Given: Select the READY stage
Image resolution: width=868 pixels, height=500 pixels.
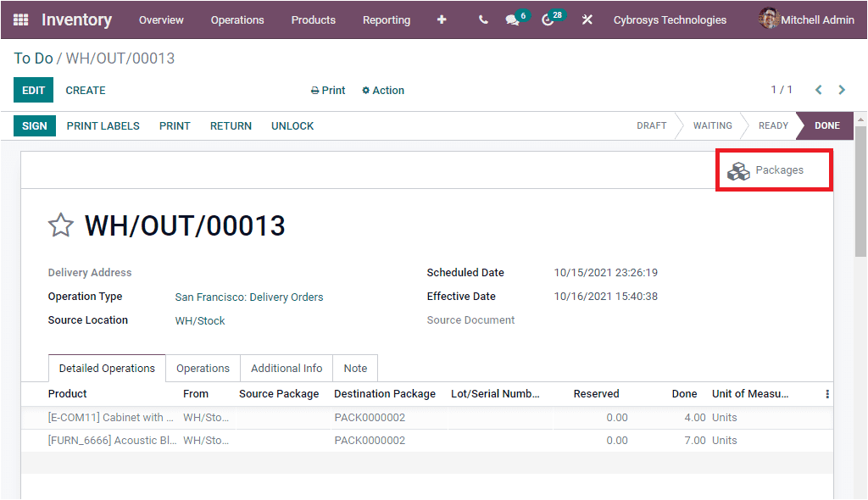Looking at the screenshot, I should 772,125.
